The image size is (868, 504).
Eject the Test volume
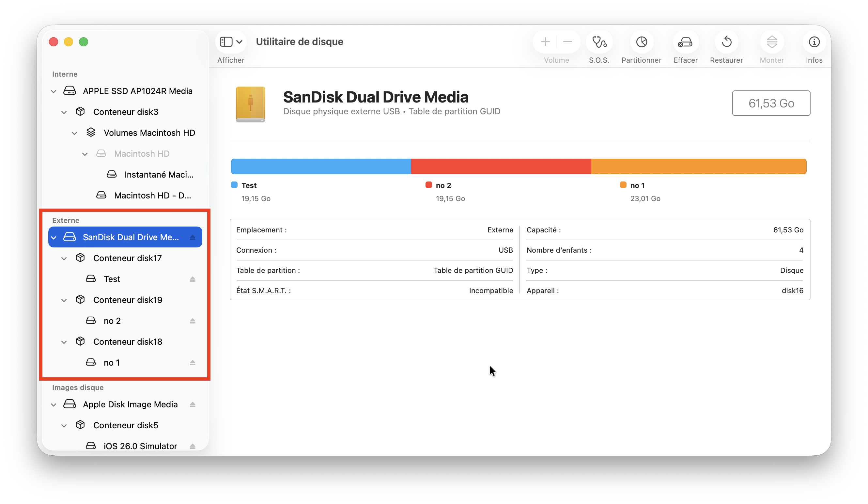coord(193,279)
